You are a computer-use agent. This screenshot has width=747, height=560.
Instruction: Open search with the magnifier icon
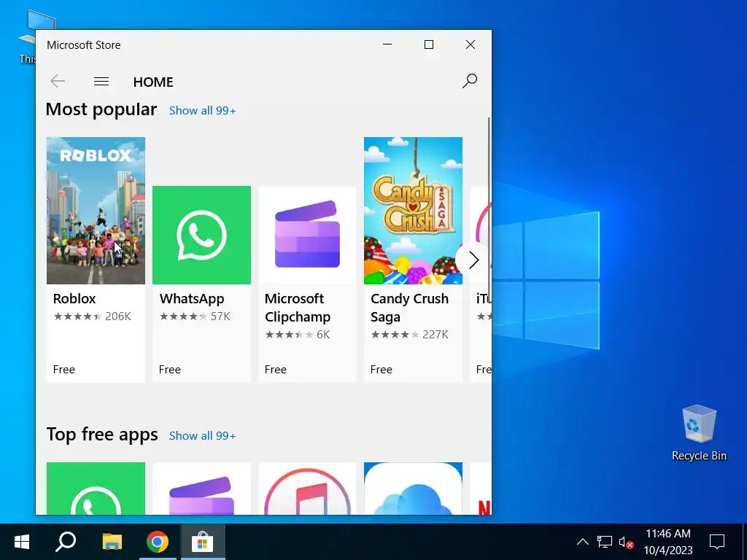click(469, 82)
